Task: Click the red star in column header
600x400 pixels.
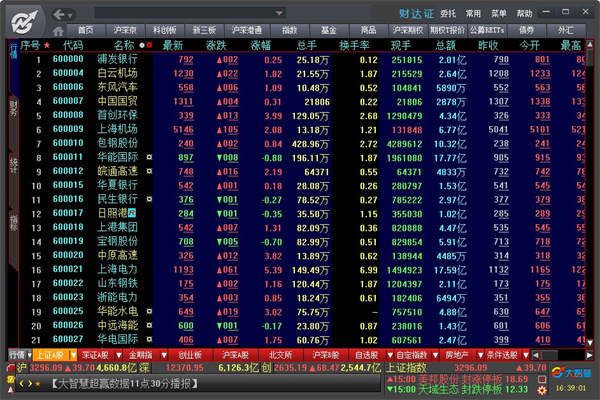Action: pyautogui.click(x=47, y=45)
